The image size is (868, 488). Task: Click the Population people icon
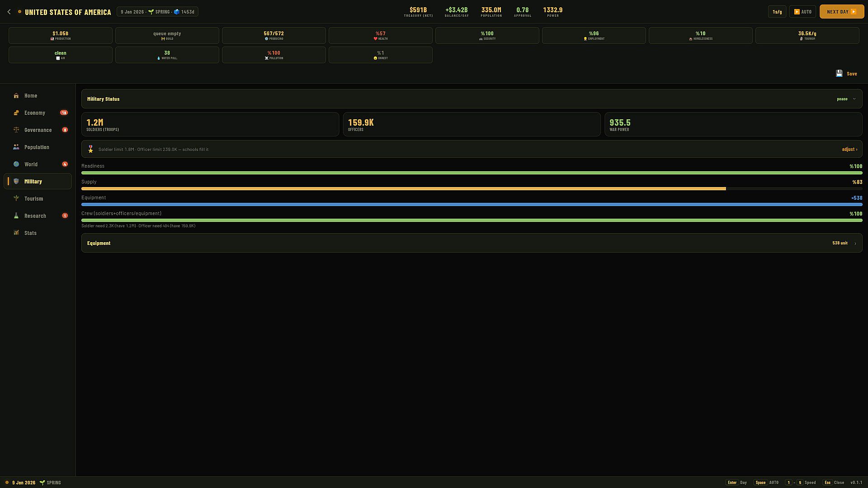(16, 147)
